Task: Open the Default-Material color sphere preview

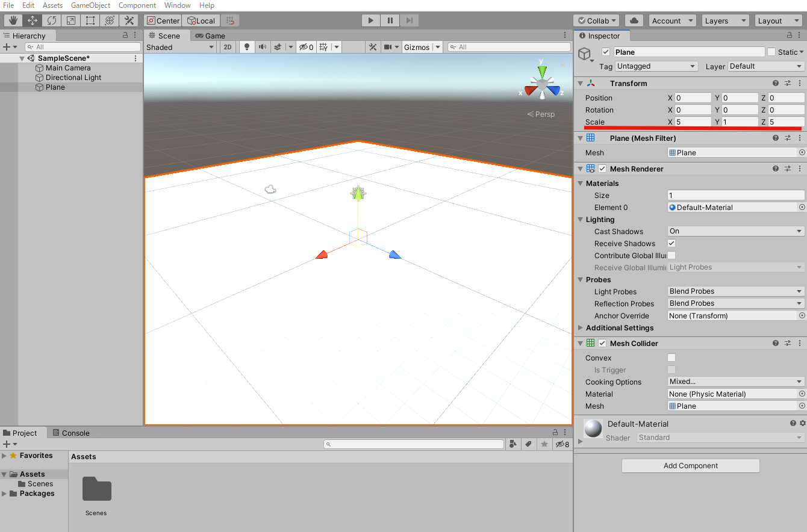Action: tap(593, 429)
